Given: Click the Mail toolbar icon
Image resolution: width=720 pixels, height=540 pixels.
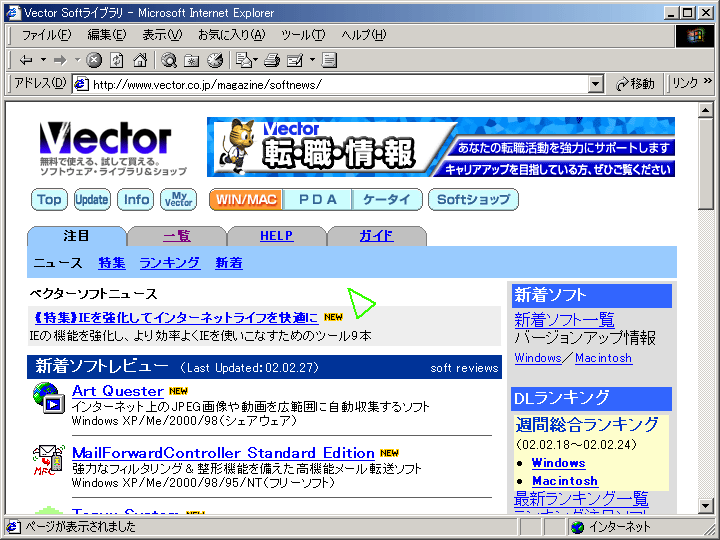Looking at the screenshot, I should (x=243, y=60).
